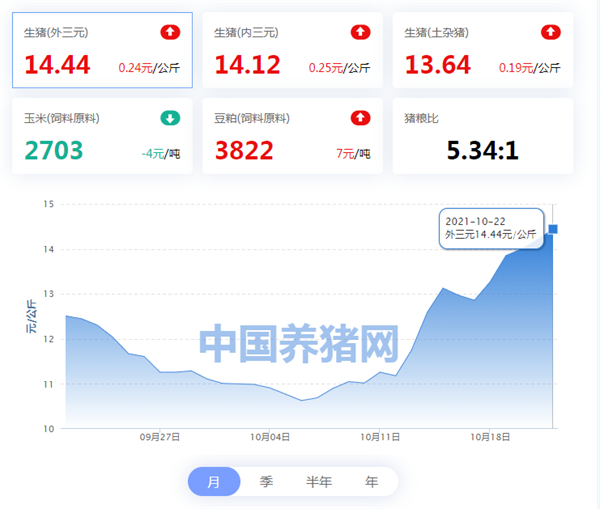Select the 生猪(土杂猪) price card

[x=483, y=50]
